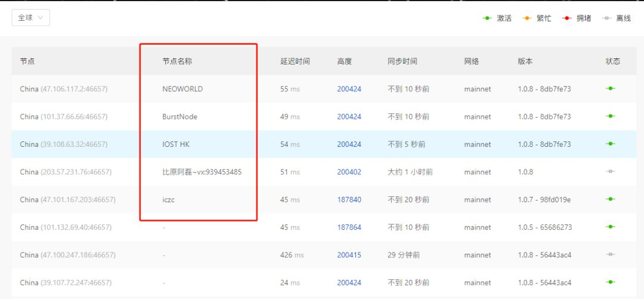Click the green status icon in 101.132.69.40 row

tap(611, 227)
